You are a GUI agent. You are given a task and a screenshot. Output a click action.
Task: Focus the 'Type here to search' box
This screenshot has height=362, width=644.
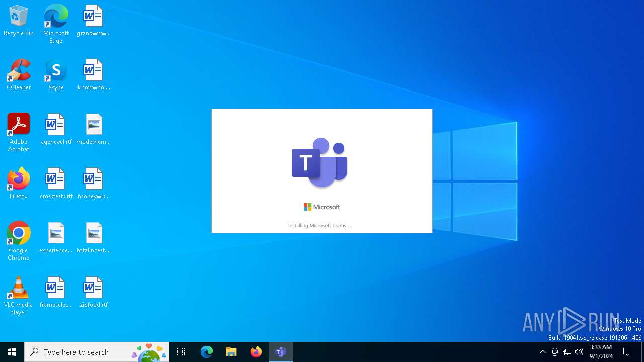click(97, 352)
